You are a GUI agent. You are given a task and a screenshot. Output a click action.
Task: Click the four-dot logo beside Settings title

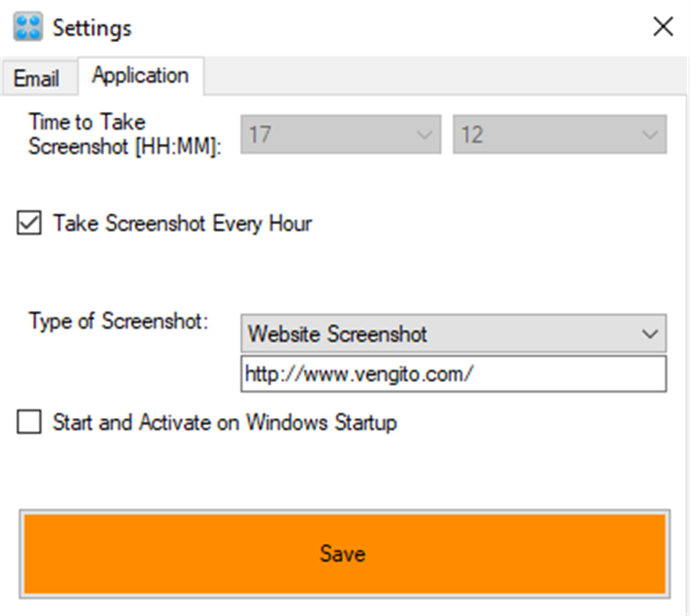28,26
